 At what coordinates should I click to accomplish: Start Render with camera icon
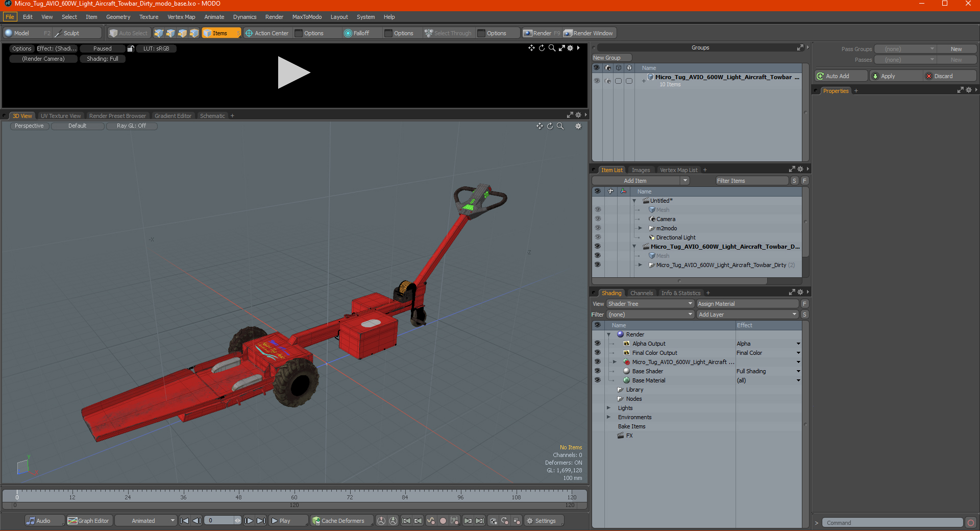pyautogui.click(x=542, y=33)
